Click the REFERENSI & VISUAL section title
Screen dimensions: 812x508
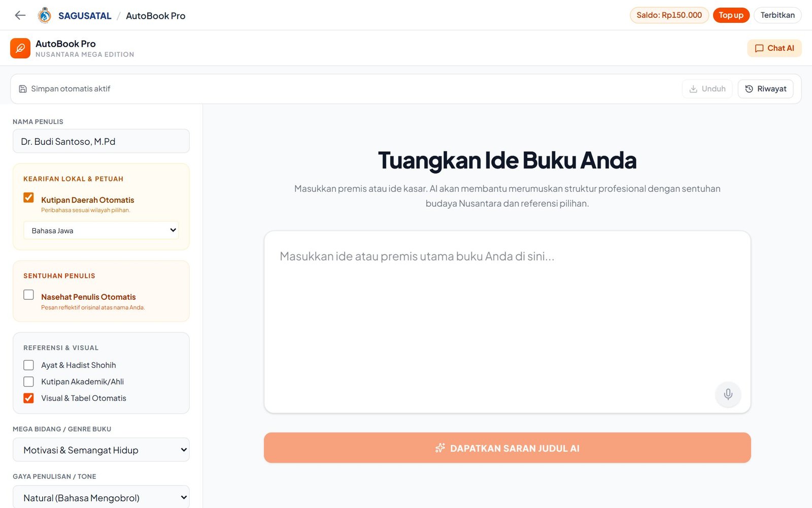[x=61, y=348]
